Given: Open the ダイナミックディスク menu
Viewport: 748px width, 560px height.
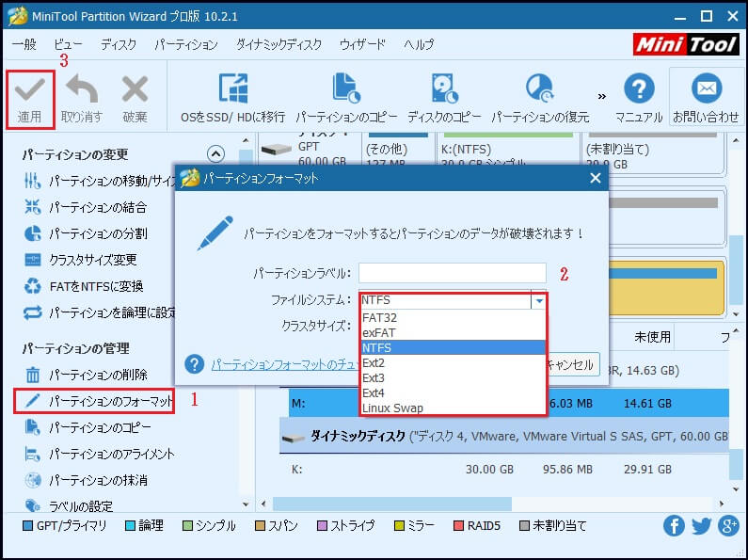Looking at the screenshot, I should click(x=278, y=44).
